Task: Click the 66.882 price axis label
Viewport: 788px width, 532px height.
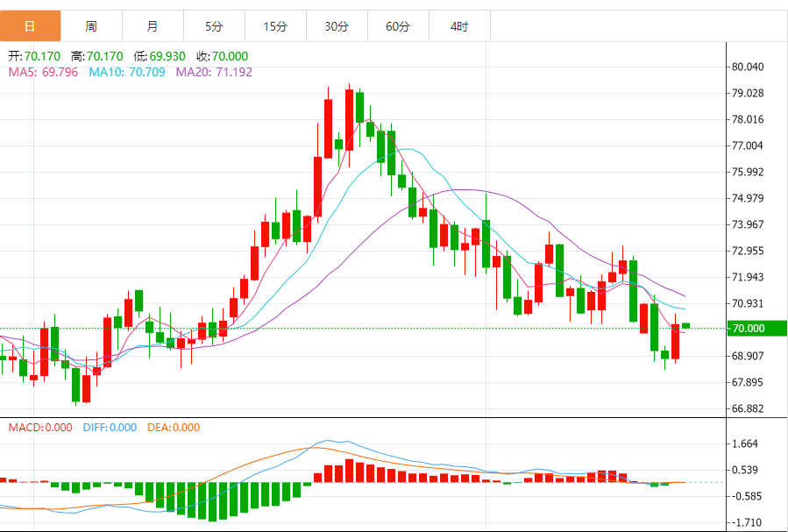Action: point(748,408)
